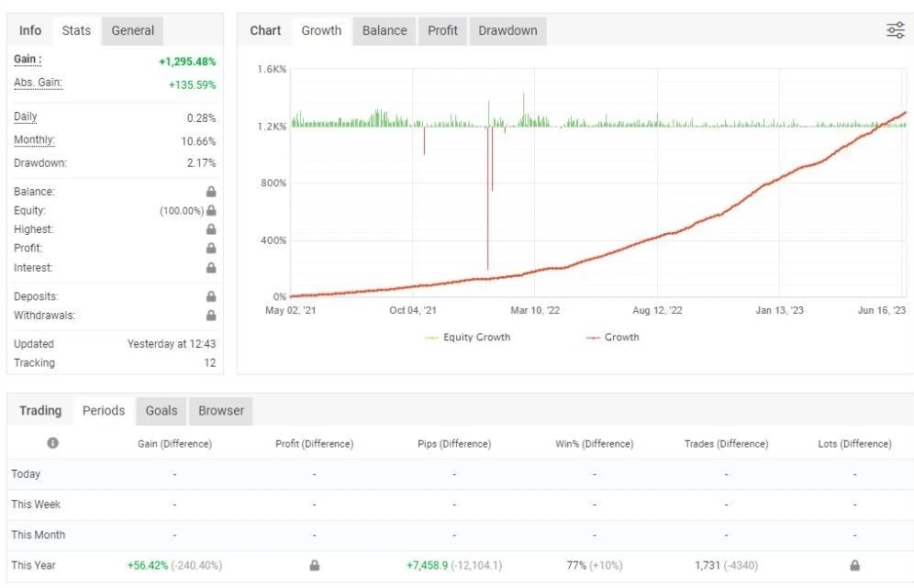914x588 pixels.
Task: Click the Abs. Gain label link
Action: [x=38, y=83]
